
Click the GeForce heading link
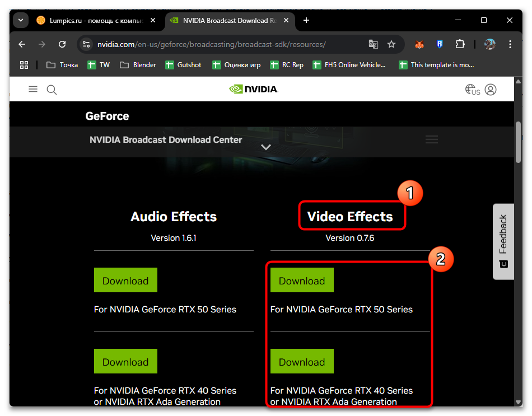tap(107, 116)
